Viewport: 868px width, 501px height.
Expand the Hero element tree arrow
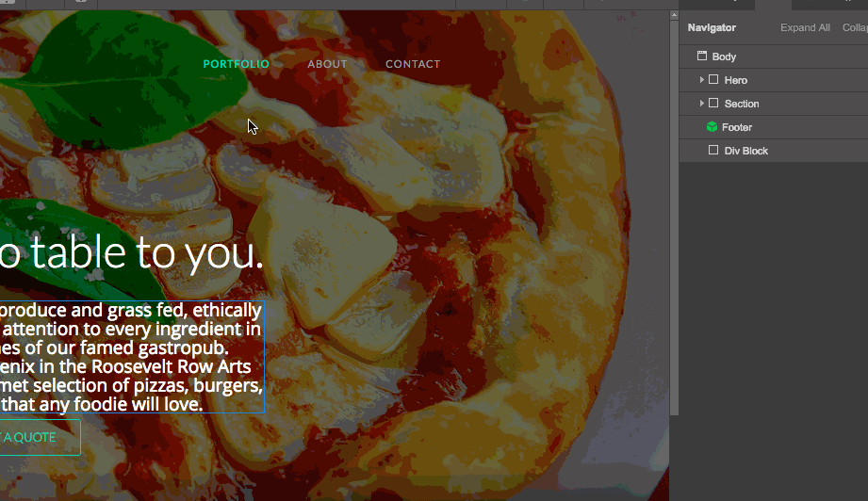701,80
